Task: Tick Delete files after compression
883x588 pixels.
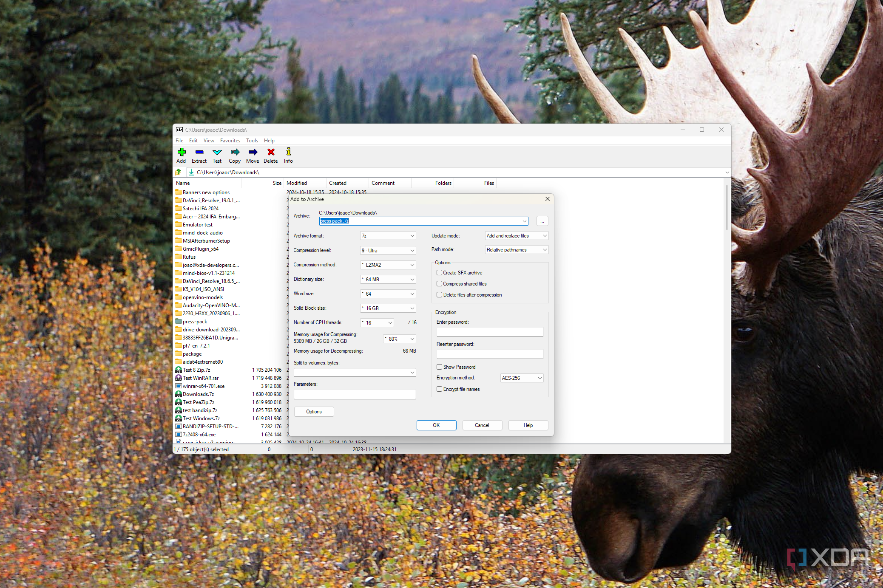Action: pos(440,295)
